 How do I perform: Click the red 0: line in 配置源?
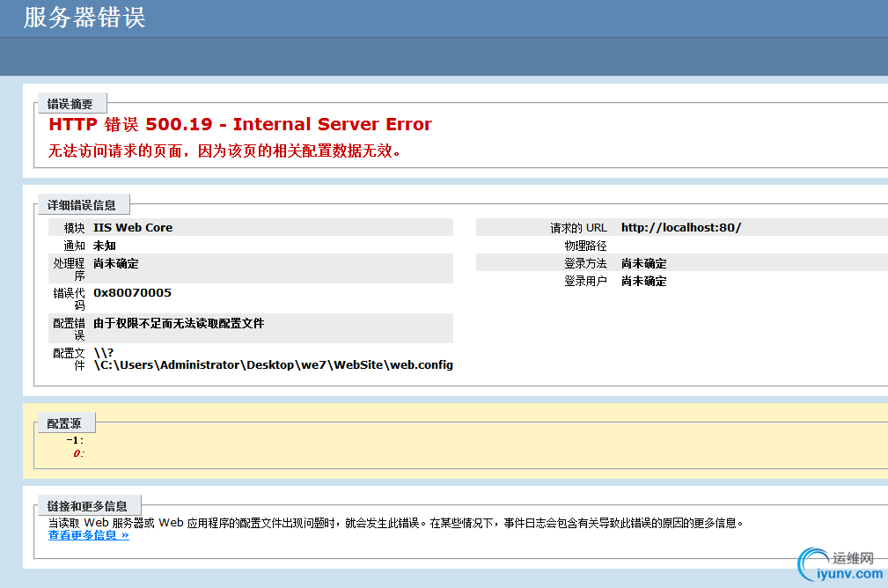click(x=78, y=453)
